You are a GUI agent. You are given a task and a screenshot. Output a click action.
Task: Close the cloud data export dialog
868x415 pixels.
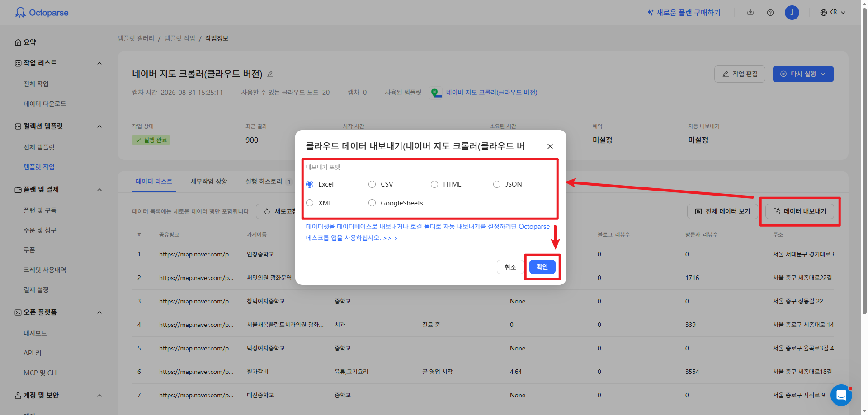(x=550, y=146)
